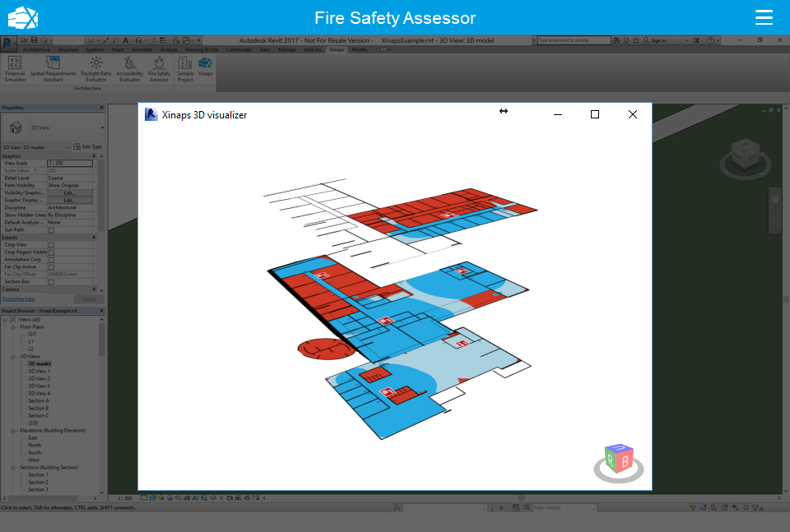Click the Apply button in Properties
790x532 pixels.
coord(89,299)
